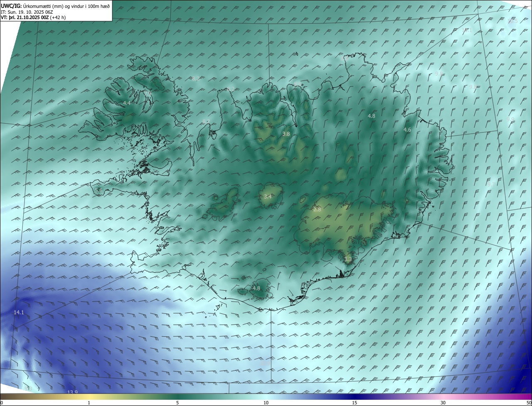
Task: Click the 4.4 value over the Westfjords
Action: pos(127,103)
